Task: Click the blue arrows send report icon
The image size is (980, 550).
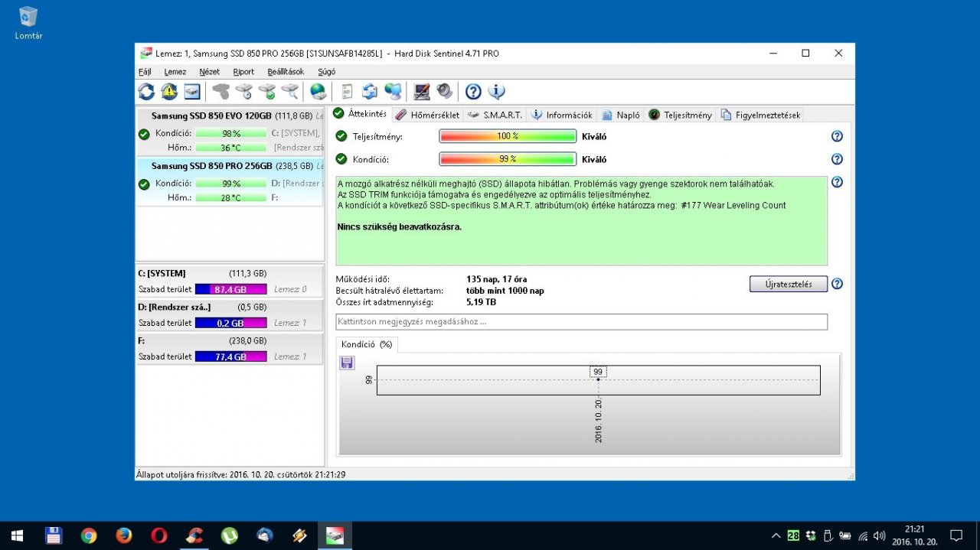Action: pyautogui.click(x=370, y=92)
